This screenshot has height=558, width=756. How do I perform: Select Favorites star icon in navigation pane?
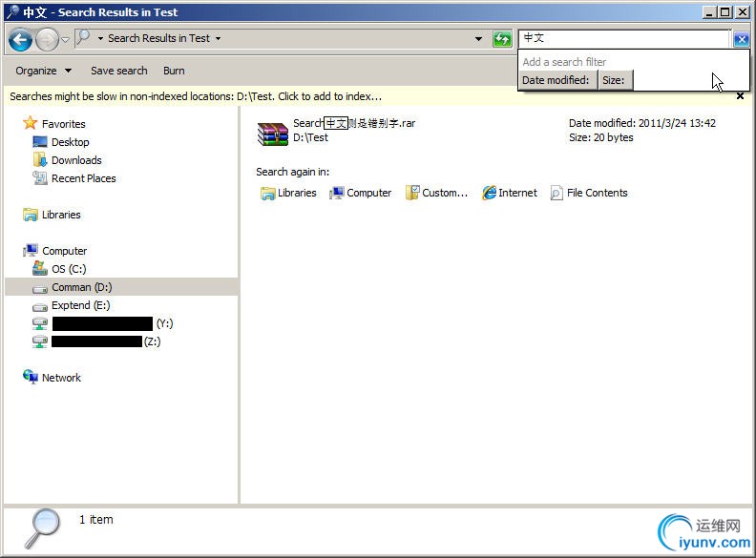pos(31,123)
